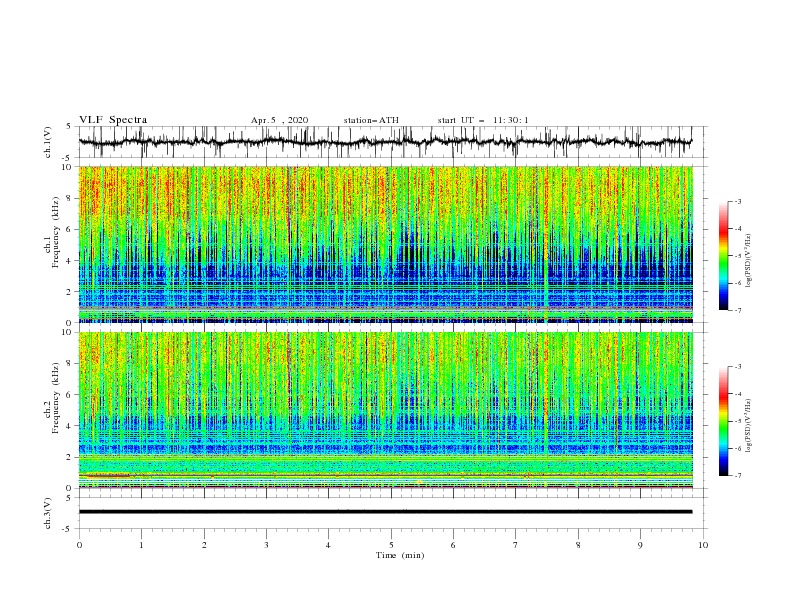Click the 'VLF Spectra' title text
The width and height of the screenshot is (792, 612).
point(113,120)
